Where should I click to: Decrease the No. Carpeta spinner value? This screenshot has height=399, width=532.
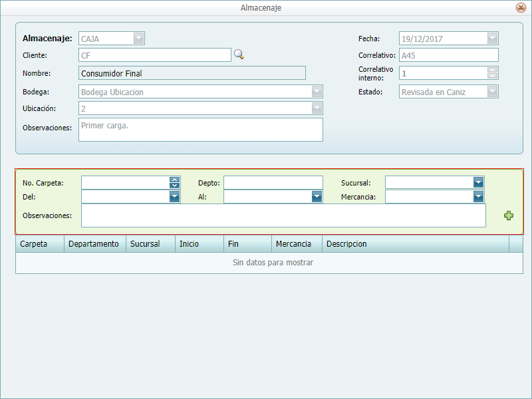click(174, 186)
